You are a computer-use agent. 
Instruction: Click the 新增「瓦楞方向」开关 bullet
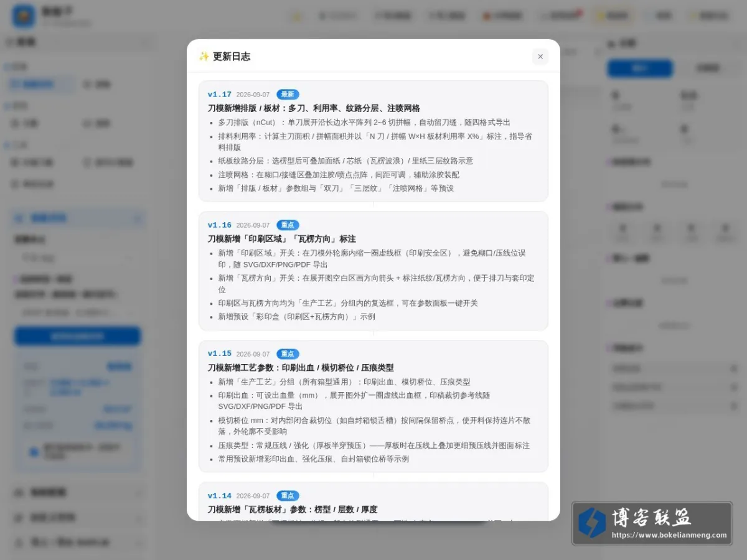tap(376, 284)
